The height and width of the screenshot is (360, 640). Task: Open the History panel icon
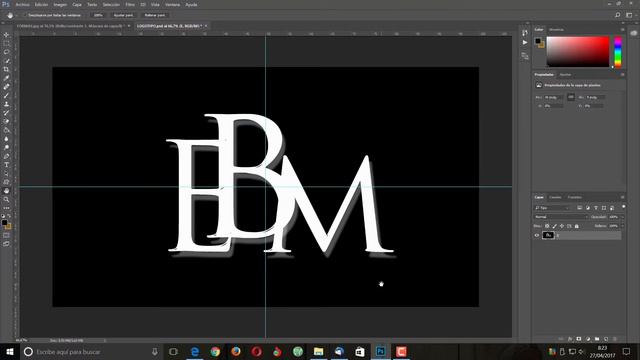coord(525,33)
